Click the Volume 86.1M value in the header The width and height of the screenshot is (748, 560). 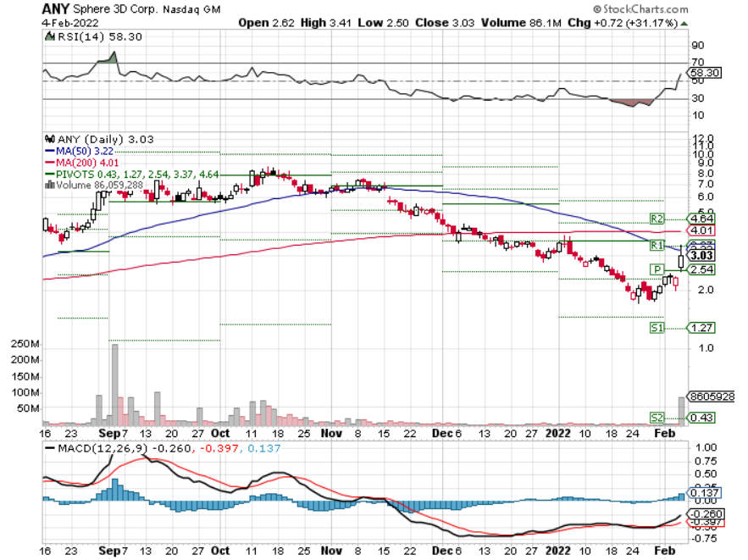coord(521,23)
